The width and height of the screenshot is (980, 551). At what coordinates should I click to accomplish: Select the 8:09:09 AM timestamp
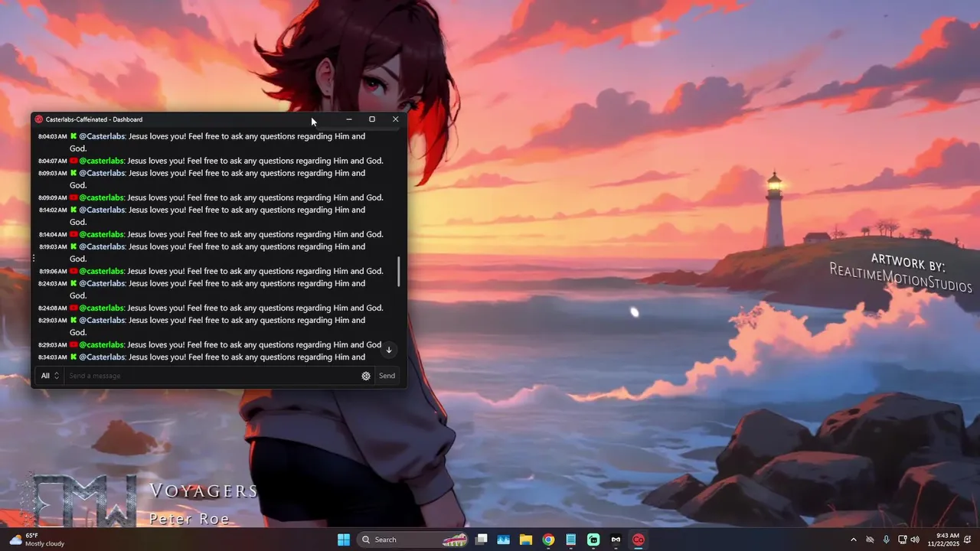click(53, 198)
